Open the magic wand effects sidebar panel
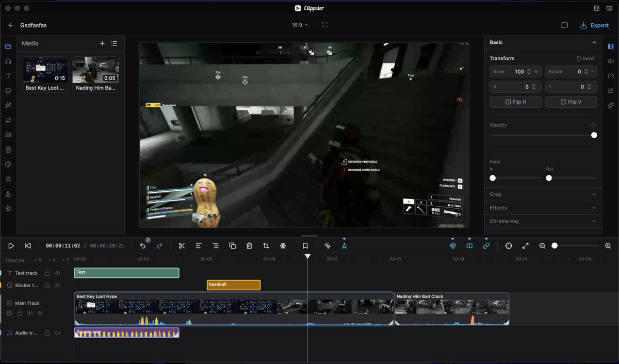 [x=8, y=105]
